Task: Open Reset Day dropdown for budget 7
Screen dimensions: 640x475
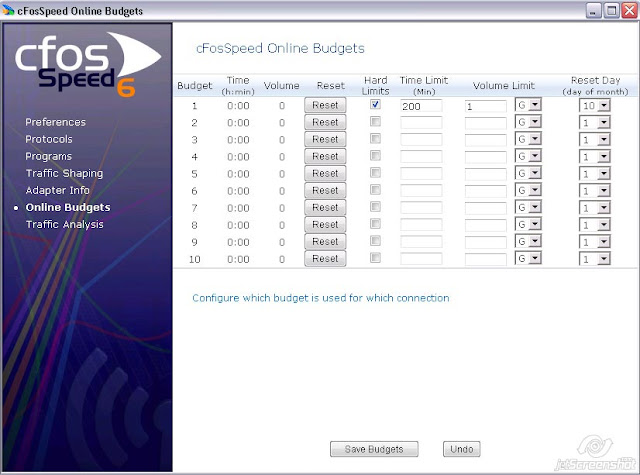Action: 595,208
